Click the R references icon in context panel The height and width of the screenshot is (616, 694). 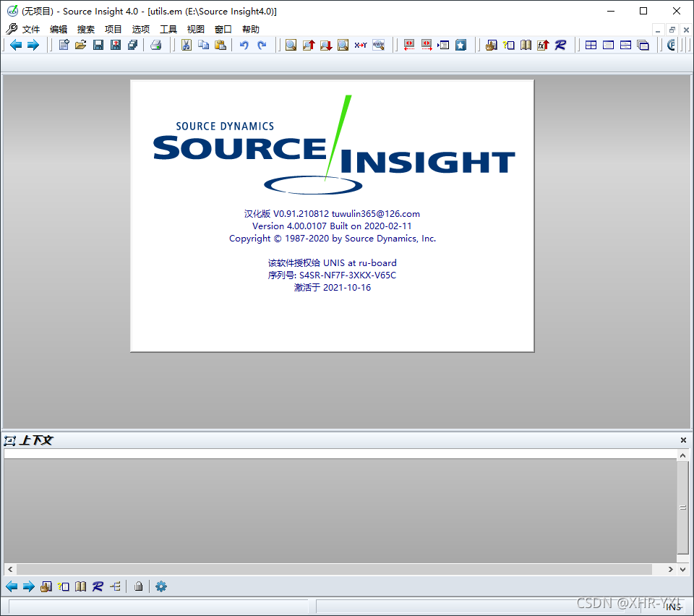coord(98,586)
